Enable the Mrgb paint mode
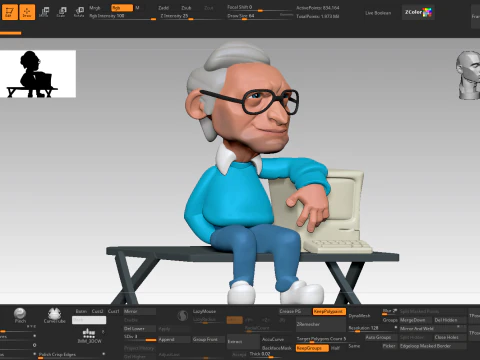Image resolution: width=480 pixels, height=360 pixels. (95, 8)
